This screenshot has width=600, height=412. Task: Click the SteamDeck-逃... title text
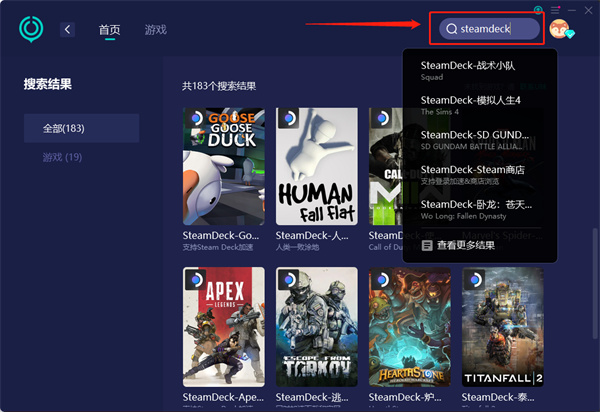[x=312, y=397]
